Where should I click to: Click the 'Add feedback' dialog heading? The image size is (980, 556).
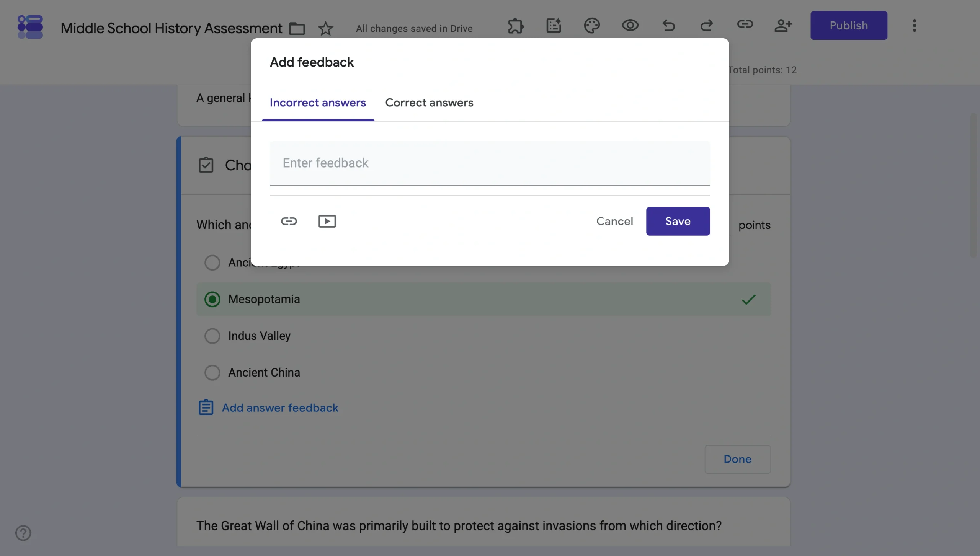coord(312,62)
